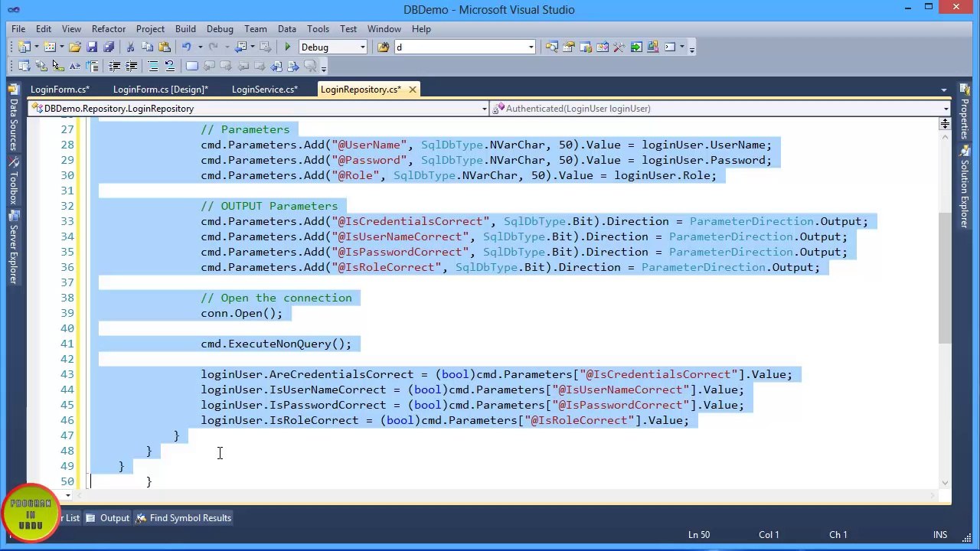Click the New Project toolbar icon
980x551 pixels.
coord(24,47)
